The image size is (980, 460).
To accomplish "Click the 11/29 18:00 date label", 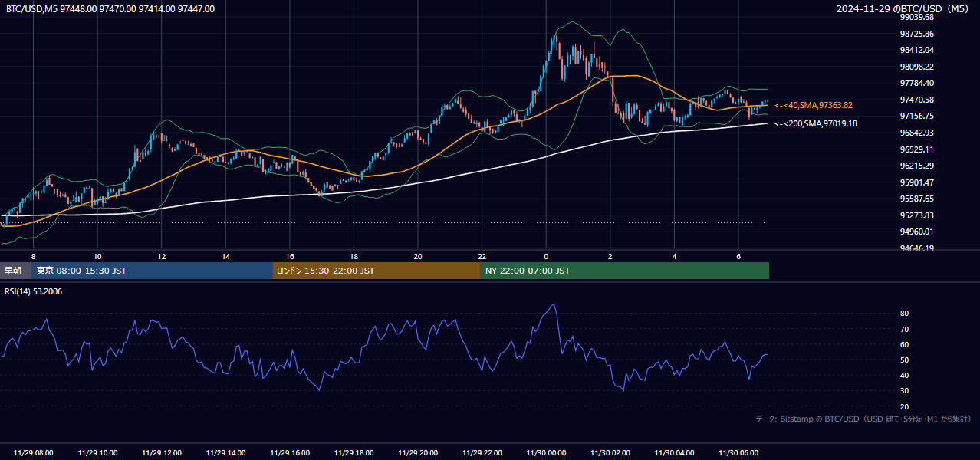I will click(354, 453).
